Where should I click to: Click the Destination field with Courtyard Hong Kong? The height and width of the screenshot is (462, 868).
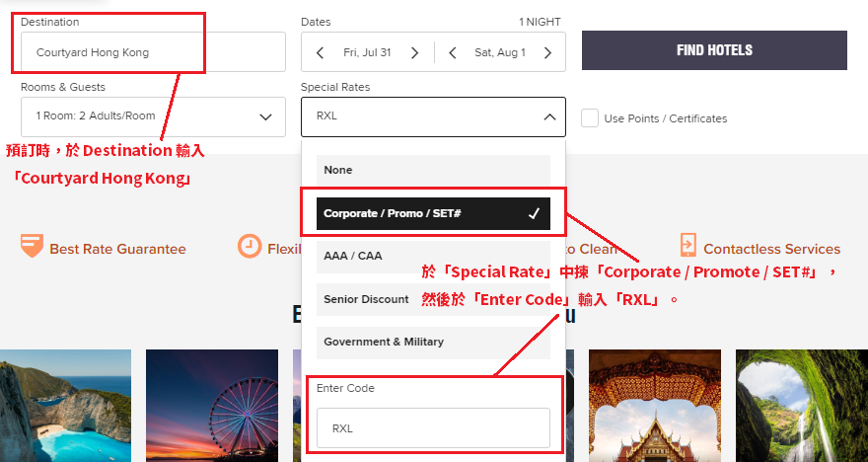pos(153,52)
